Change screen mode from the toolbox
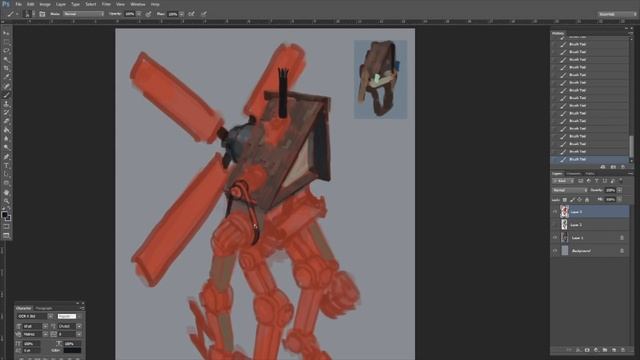Screen dimensions: 640x360 point(6,236)
